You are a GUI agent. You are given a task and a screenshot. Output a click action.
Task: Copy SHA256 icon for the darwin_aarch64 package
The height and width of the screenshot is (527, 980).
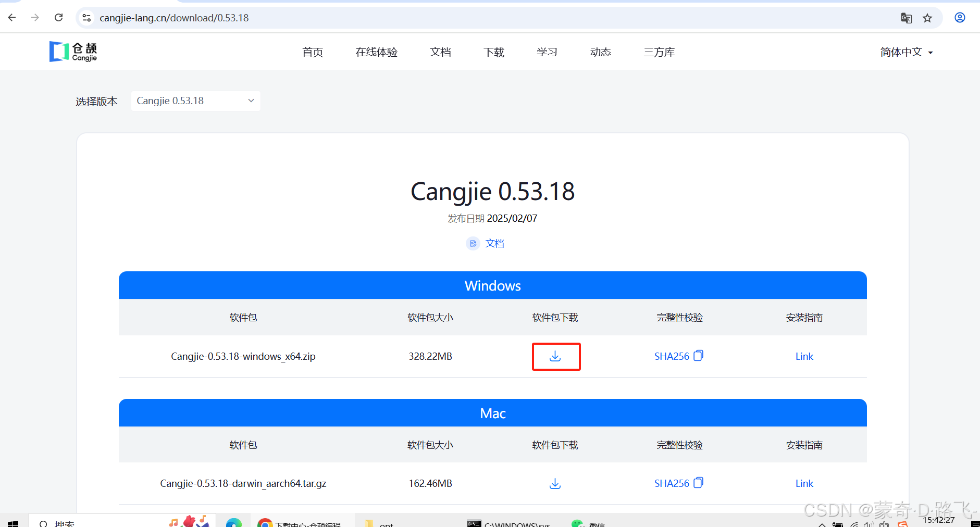click(x=699, y=483)
